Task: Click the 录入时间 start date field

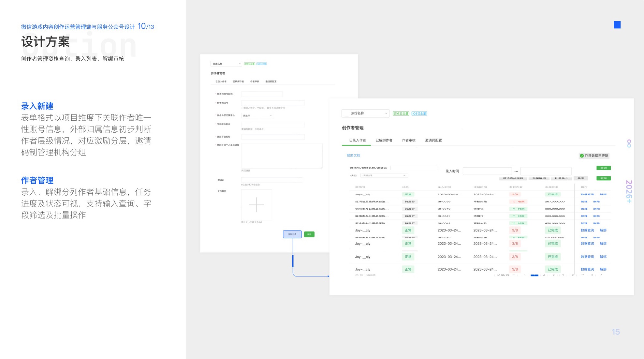Action: point(487,171)
